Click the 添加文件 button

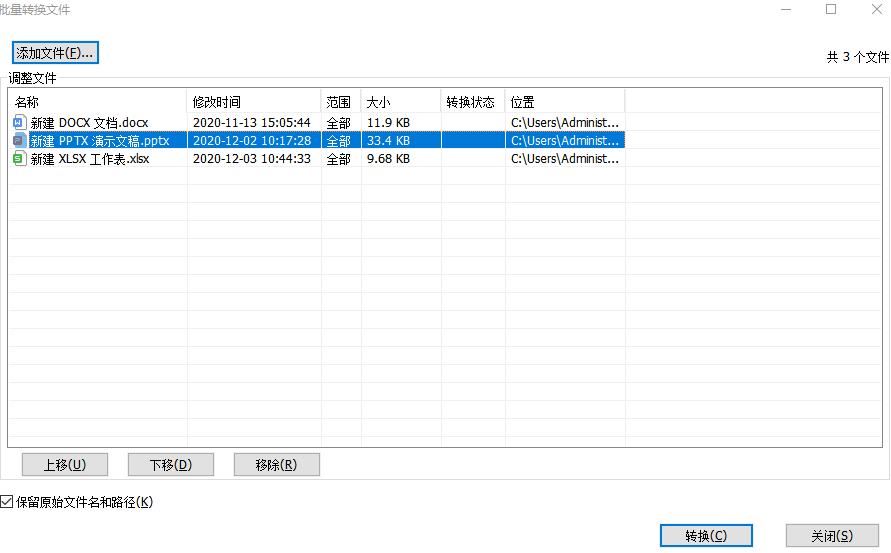point(55,53)
